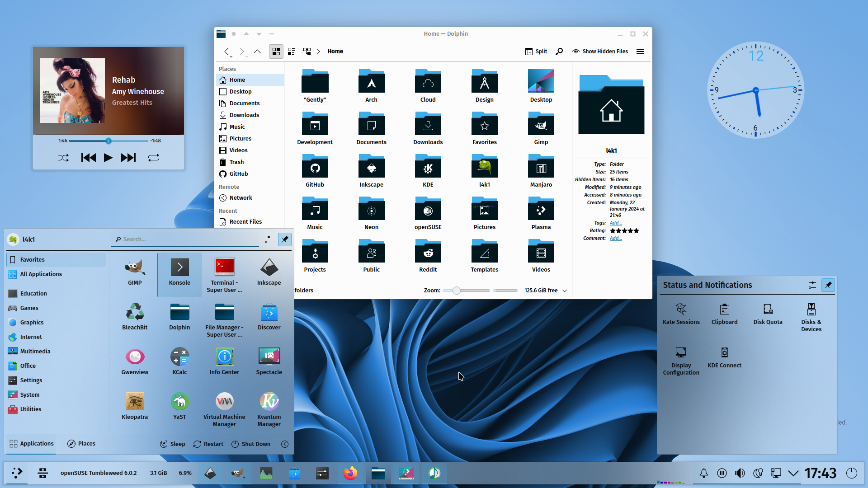Switch Dolphin to Details tree view mode
The width and height of the screenshot is (868, 488).
pos(307,52)
